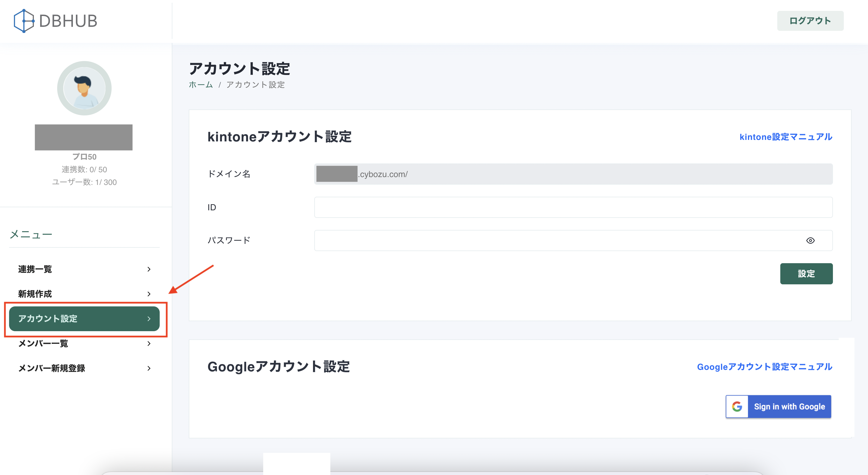Open 連携一覧 menu item
The height and width of the screenshot is (475, 868).
[35, 269]
